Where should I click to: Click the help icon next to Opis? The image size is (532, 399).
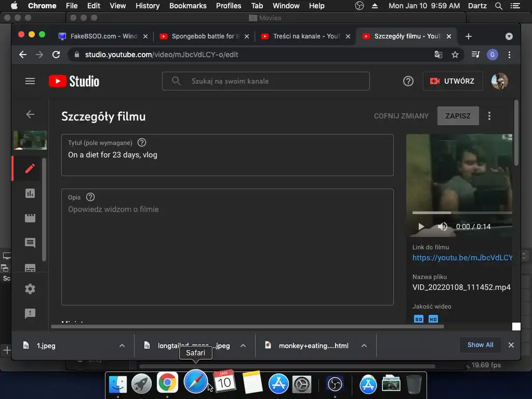(x=90, y=197)
